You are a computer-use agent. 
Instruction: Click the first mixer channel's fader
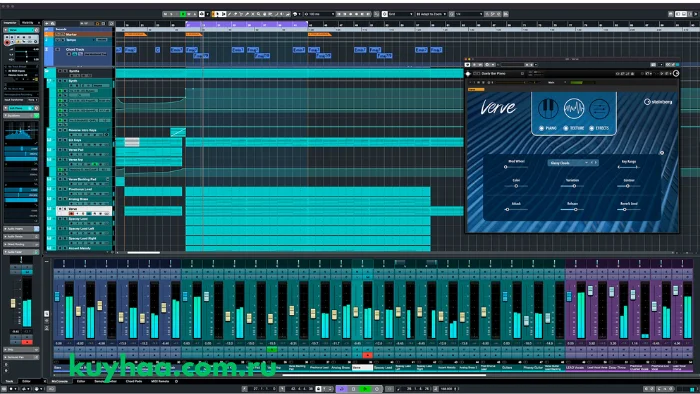(x=57, y=296)
